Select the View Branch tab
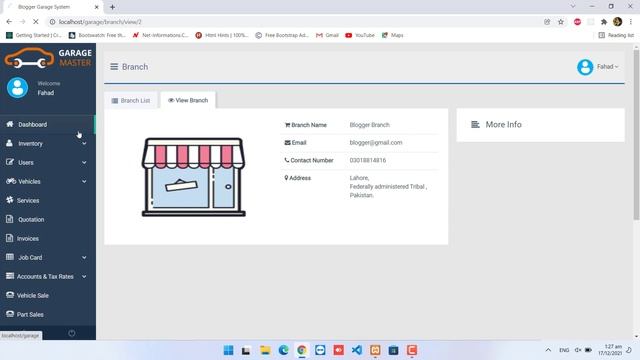Image resolution: width=640 pixels, height=360 pixels. click(x=188, y=100)
